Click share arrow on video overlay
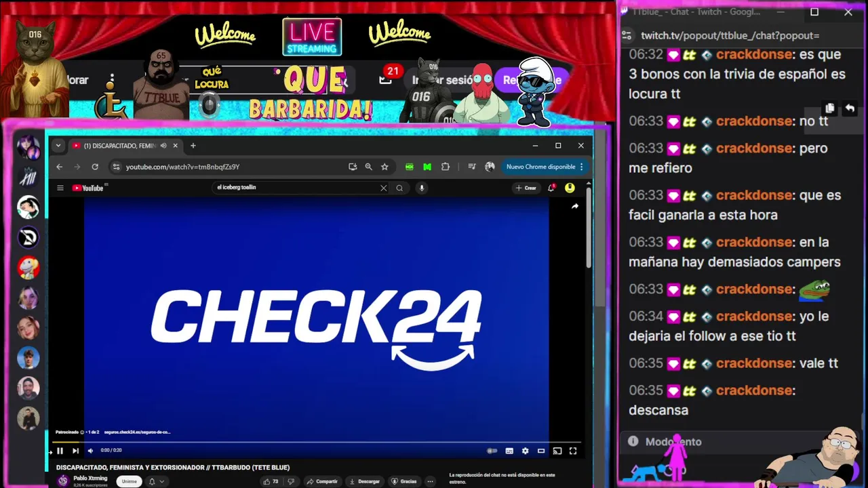The width and height of the screenshot is (868, 488). click(575, 206)
